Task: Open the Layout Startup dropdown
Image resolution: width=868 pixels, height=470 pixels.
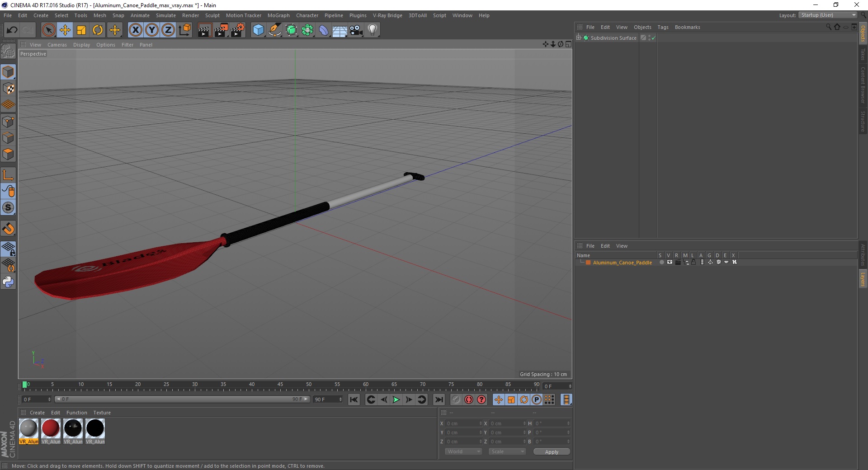Action: 828,15
